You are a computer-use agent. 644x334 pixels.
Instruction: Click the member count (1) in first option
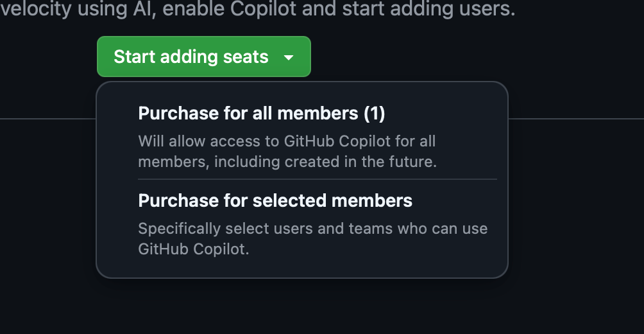375,114
